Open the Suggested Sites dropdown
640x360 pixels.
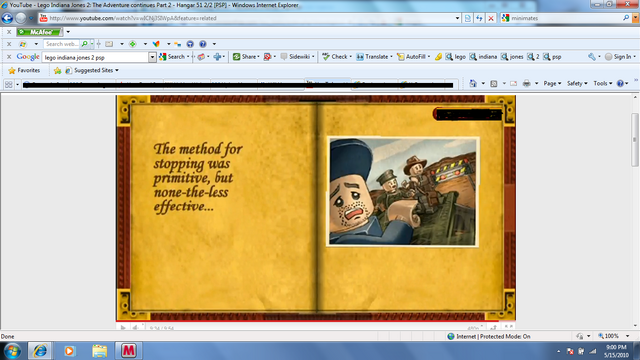(x=92, y=71)
